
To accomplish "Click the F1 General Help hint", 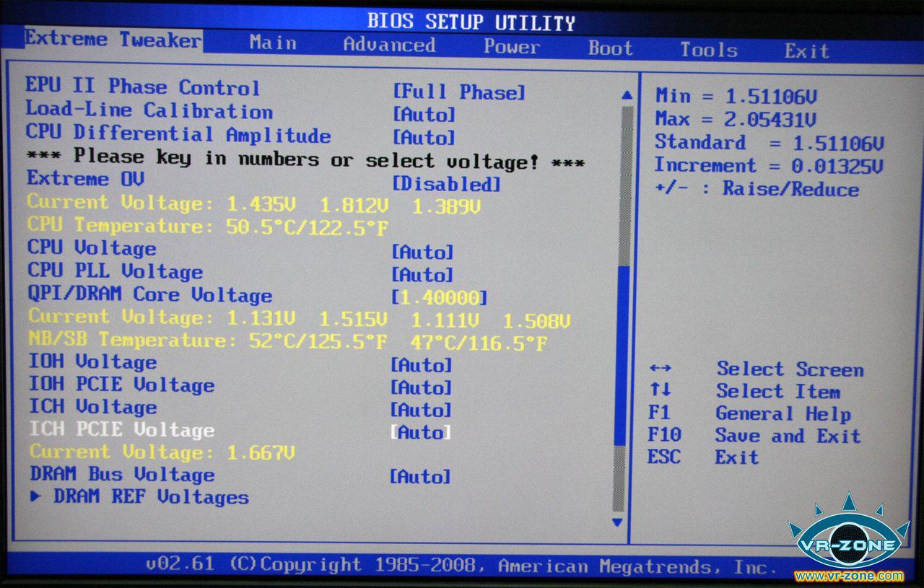I will click(750, 413).
